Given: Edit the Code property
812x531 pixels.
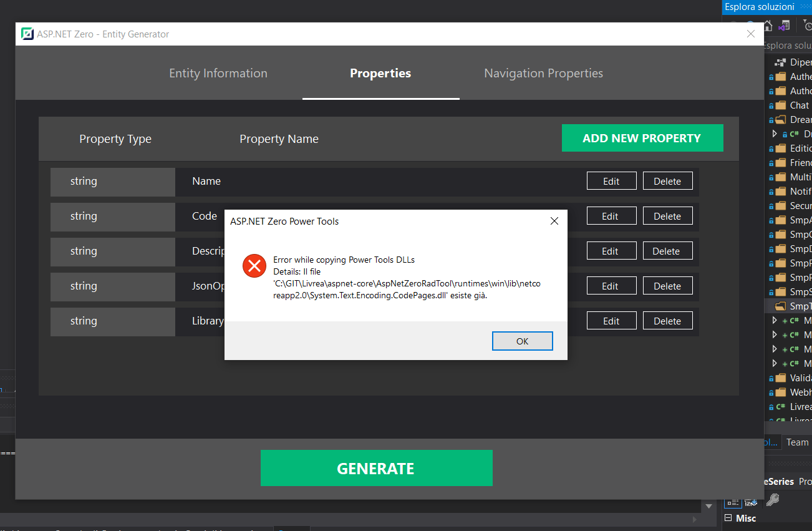Looking at the screenshot, I should click(611, 216).
